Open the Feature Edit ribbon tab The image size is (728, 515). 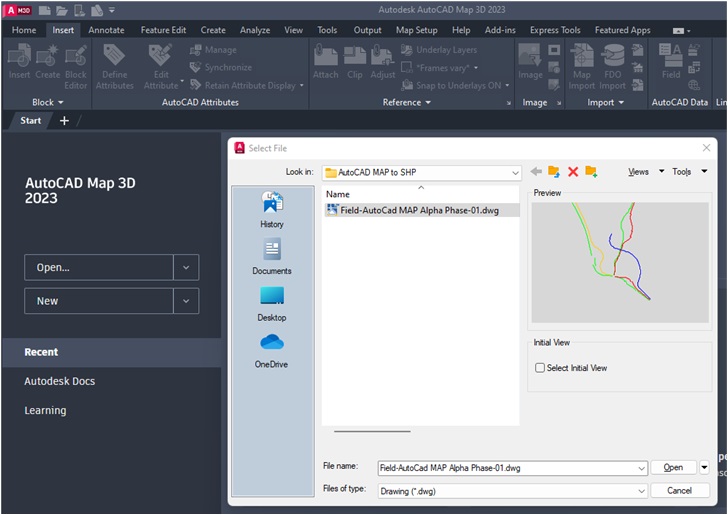point(163,30)
